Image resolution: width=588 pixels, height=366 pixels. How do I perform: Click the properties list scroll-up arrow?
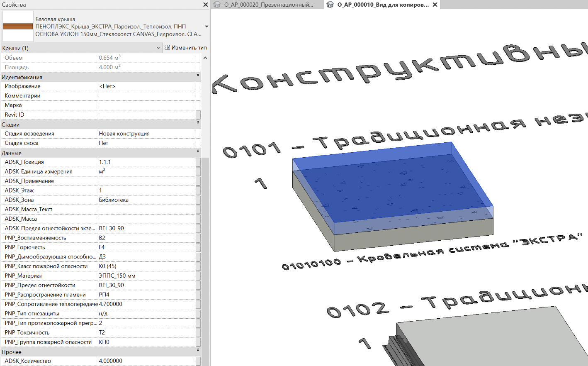205,58
